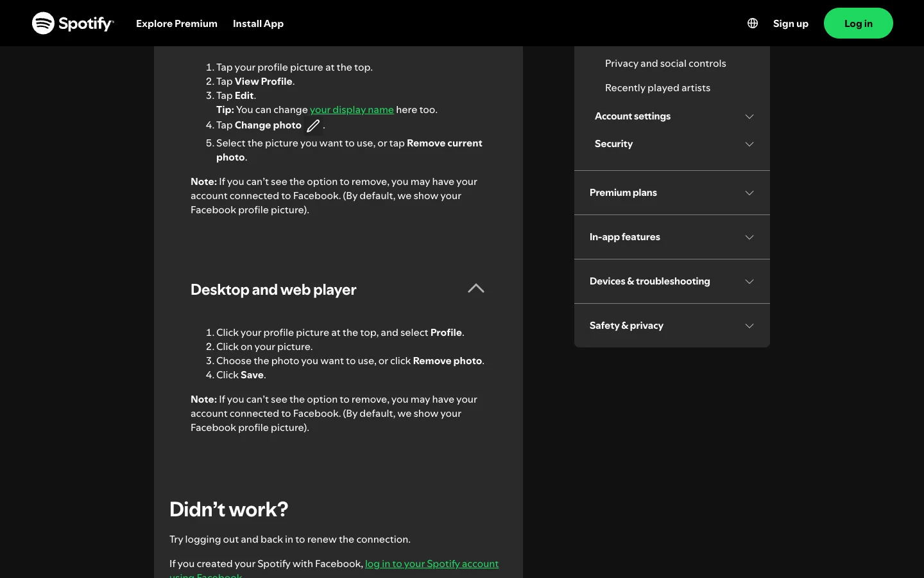Click the Premium plans label
The width and height of the screenshot is (924, 578).
[623, 193]
